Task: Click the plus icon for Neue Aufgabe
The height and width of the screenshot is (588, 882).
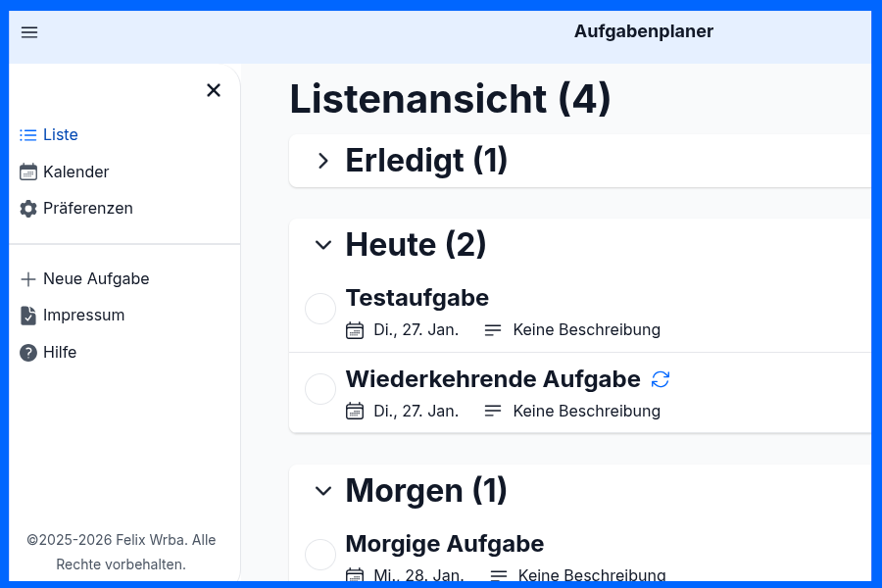Action: [x=26, y=278]
